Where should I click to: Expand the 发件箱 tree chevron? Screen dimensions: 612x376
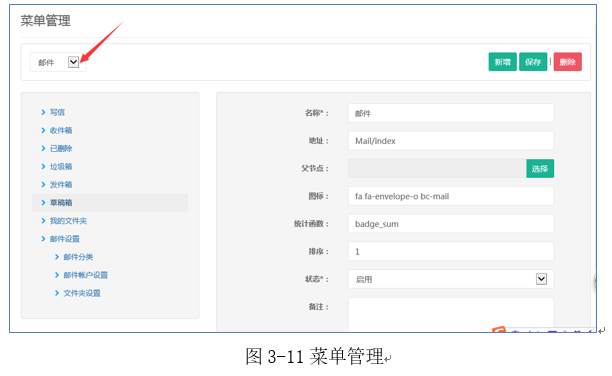coord(43,184)
